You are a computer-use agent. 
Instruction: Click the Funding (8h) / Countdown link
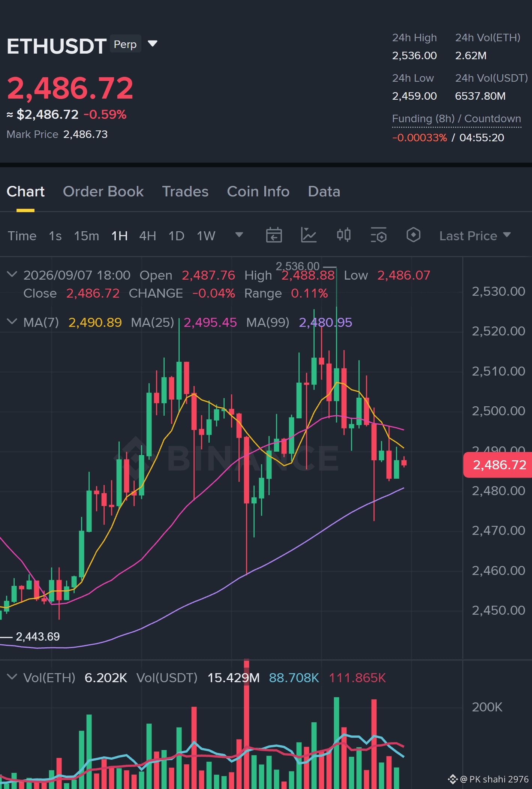click(x=456, y=119)
